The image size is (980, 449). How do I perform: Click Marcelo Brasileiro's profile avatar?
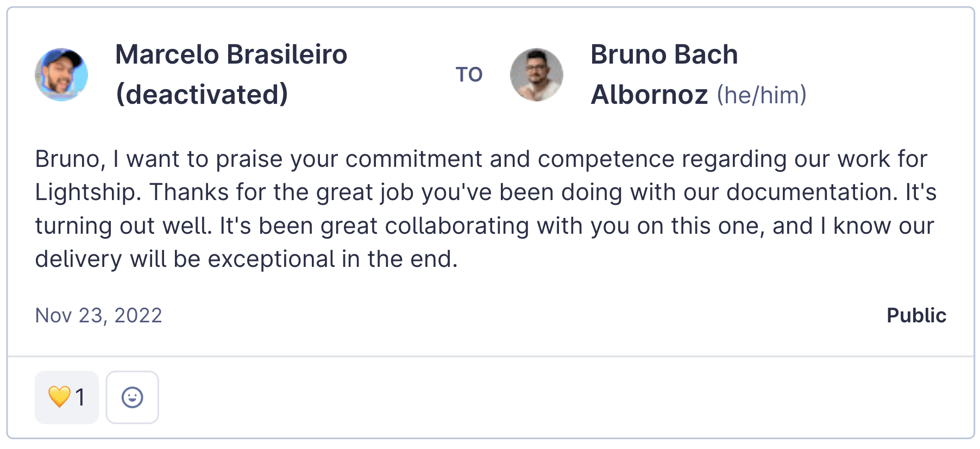point(61,74)
